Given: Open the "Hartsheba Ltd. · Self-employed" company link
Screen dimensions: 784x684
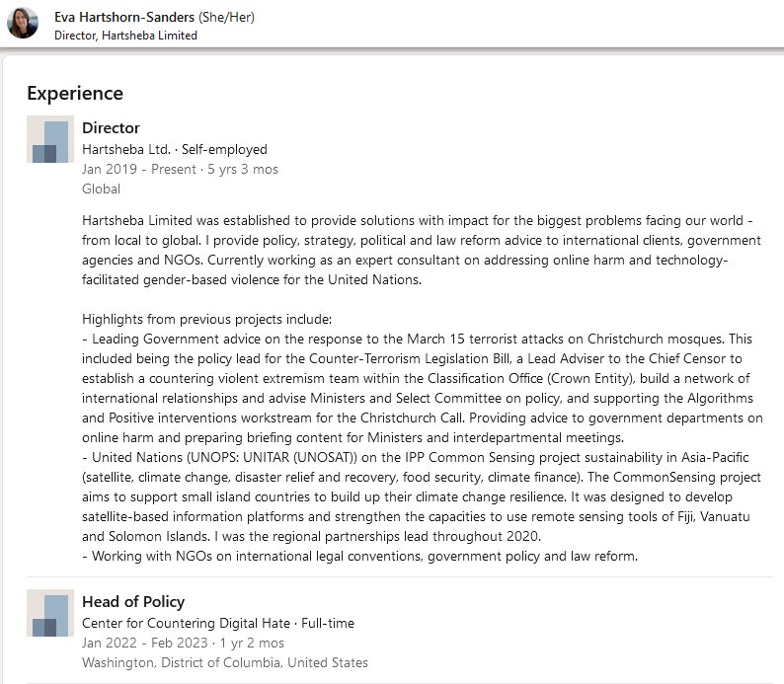Looking at the screenshot, I should tap(175, 149).
